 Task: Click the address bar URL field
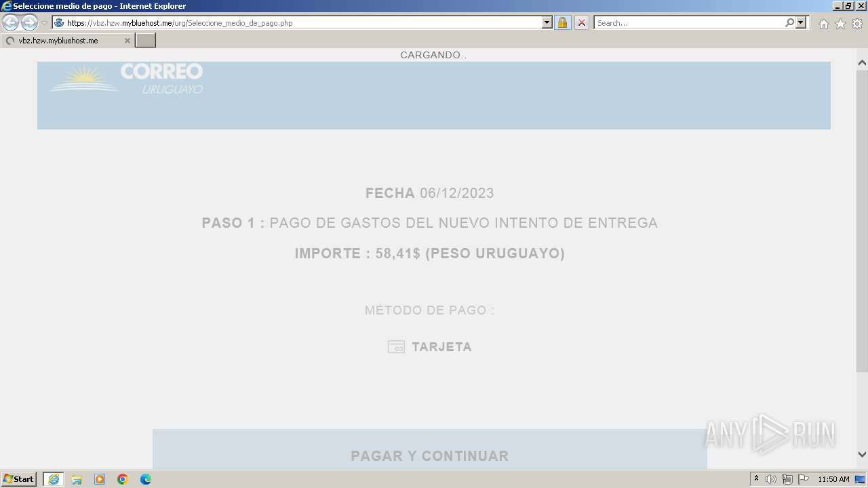[297, 23]
